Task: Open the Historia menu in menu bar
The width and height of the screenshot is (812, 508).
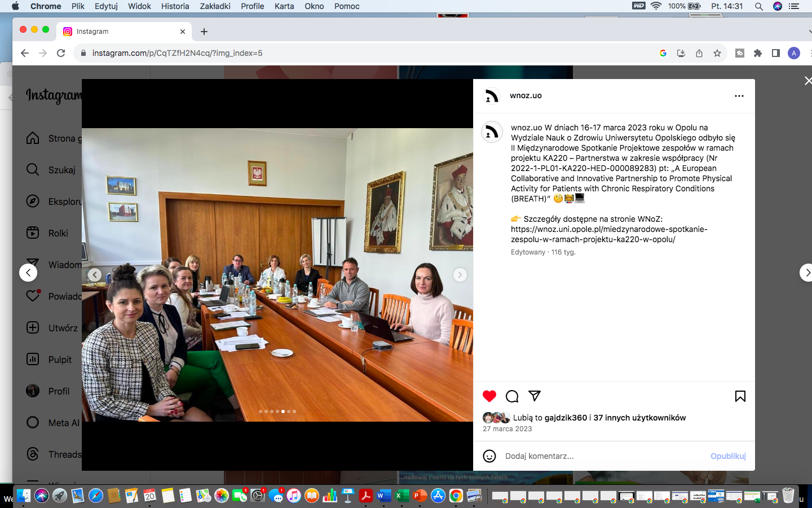Action: (x=175, y=6)
